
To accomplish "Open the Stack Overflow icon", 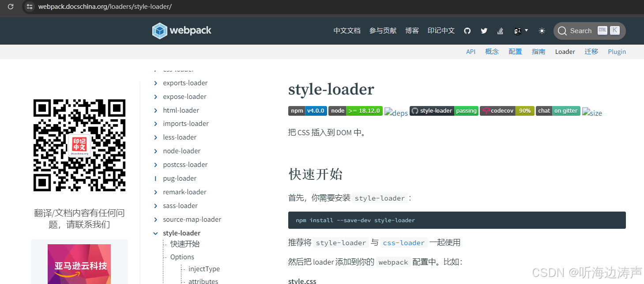I will [500, 30].
